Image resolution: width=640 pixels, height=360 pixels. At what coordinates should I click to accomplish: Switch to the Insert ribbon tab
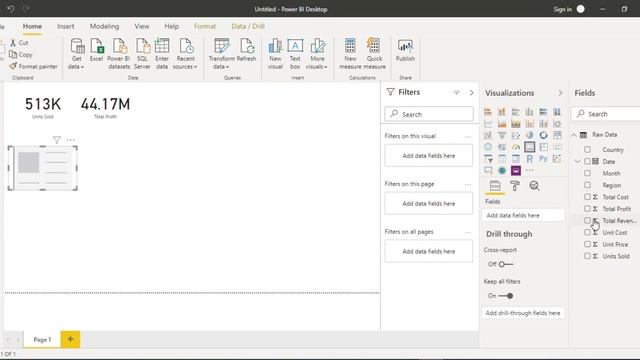(65, 26)
